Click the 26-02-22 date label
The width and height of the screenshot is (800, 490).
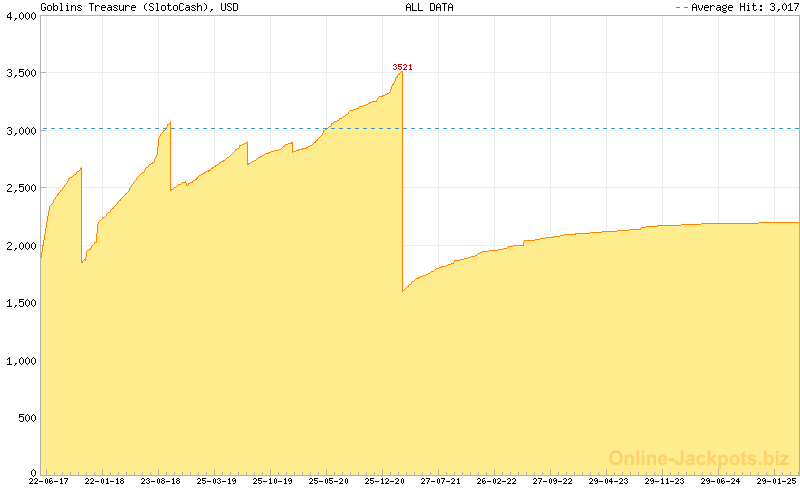[x=497, y=481]
